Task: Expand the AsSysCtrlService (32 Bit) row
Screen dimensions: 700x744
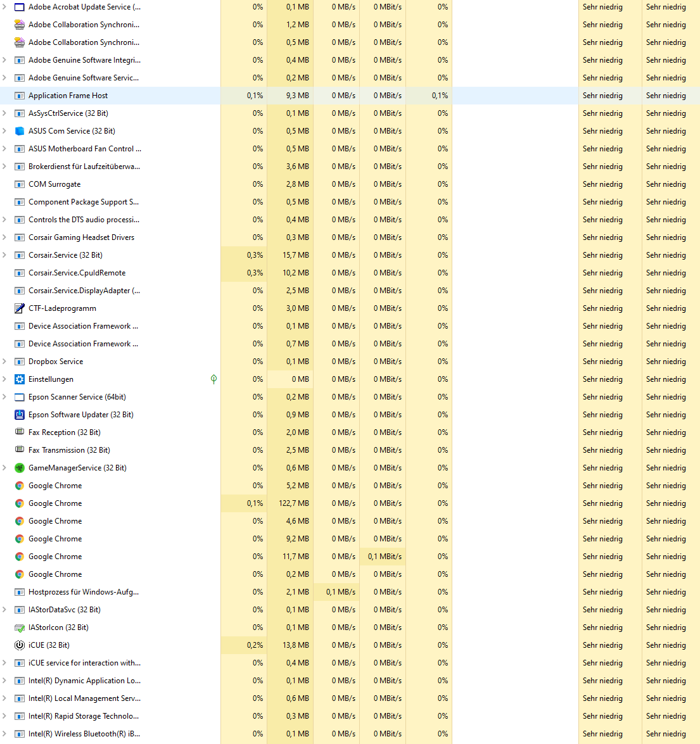Action: [x=4, y=113]
